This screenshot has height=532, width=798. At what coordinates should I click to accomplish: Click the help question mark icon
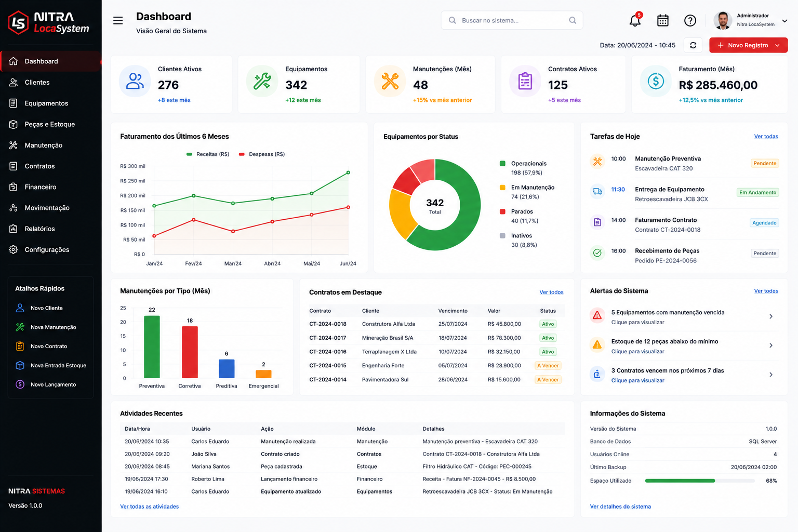click(690, 20)
